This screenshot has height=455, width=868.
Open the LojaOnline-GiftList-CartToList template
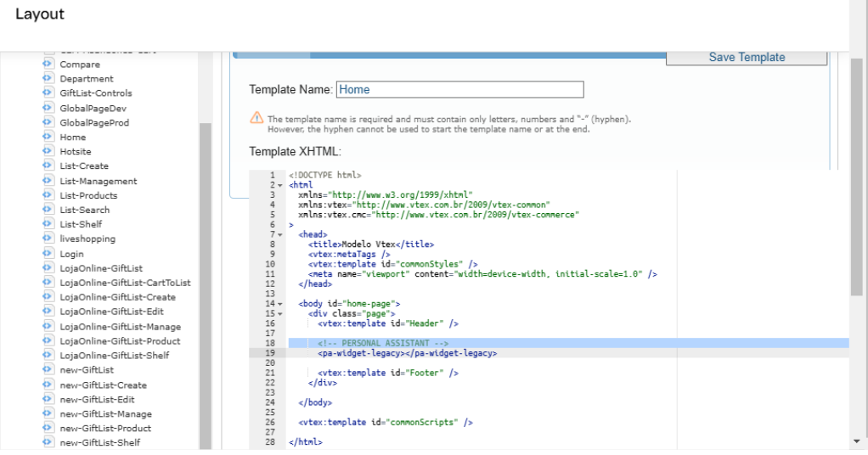pos(125,283)
